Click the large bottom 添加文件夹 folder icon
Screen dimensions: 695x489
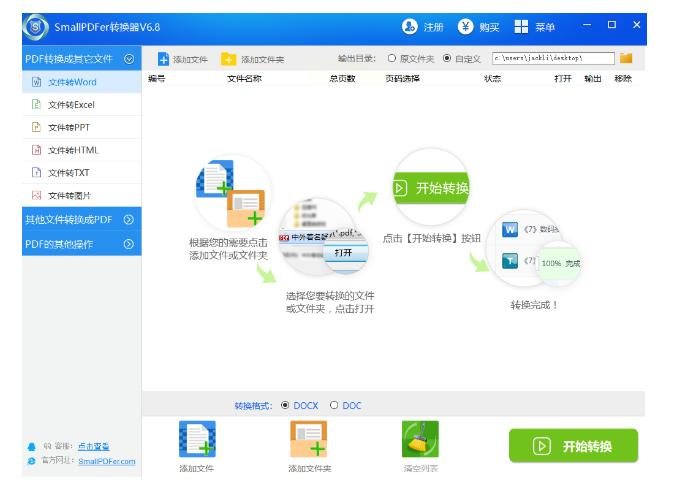308,439
